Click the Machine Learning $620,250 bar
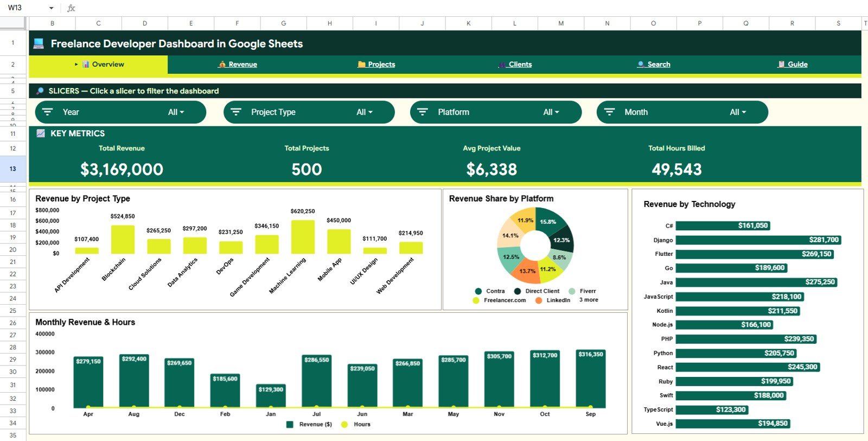Viewport: 868px width, 441px height. pyautogui.click(x=303, y=237)
